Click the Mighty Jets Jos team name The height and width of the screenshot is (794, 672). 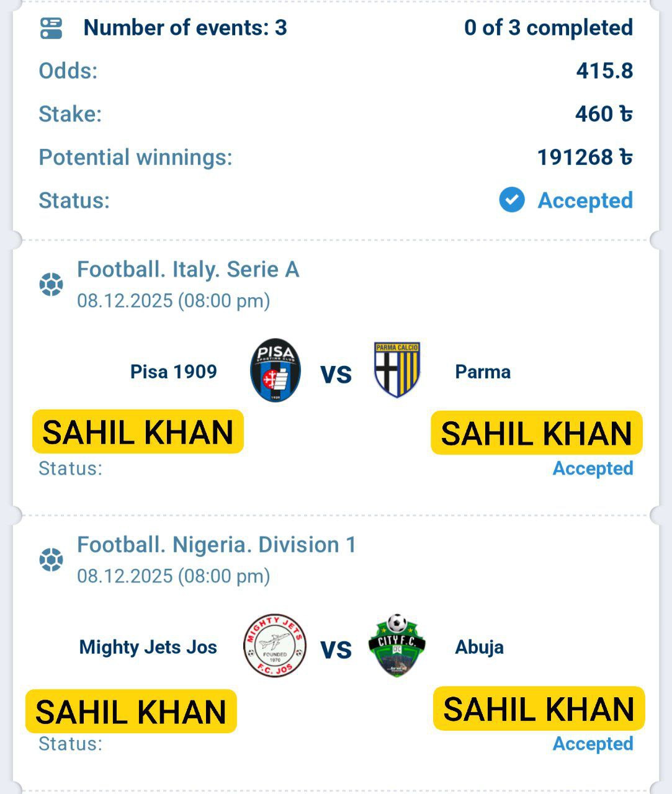(148, 647)
